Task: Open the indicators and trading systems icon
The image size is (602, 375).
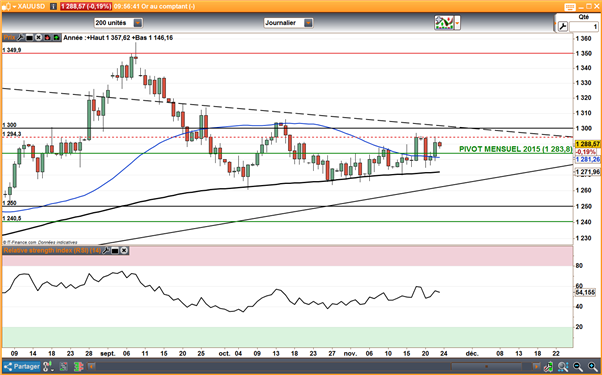Action: [x=444, y=23]
